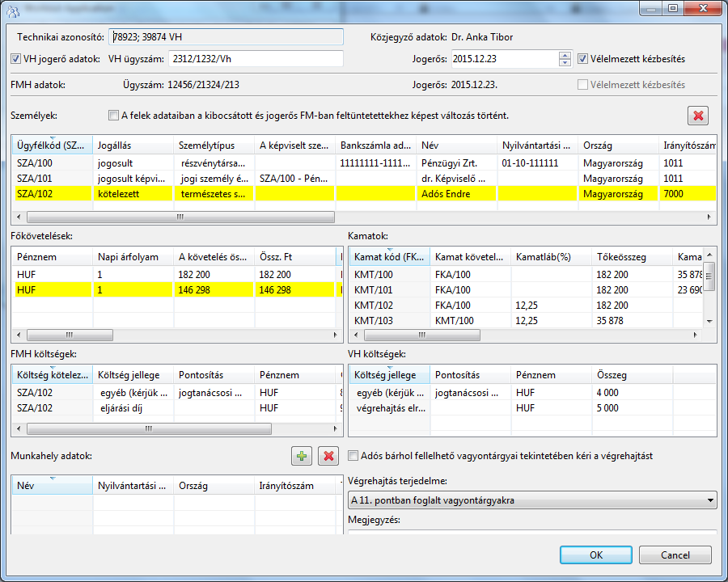Click the VH ügyszám input field
This screenshot has height=582, width=728.
point(255,59)
